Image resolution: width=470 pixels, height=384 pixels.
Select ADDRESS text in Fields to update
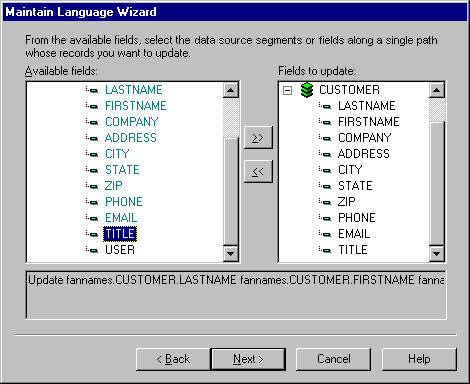tap(364, 154)
